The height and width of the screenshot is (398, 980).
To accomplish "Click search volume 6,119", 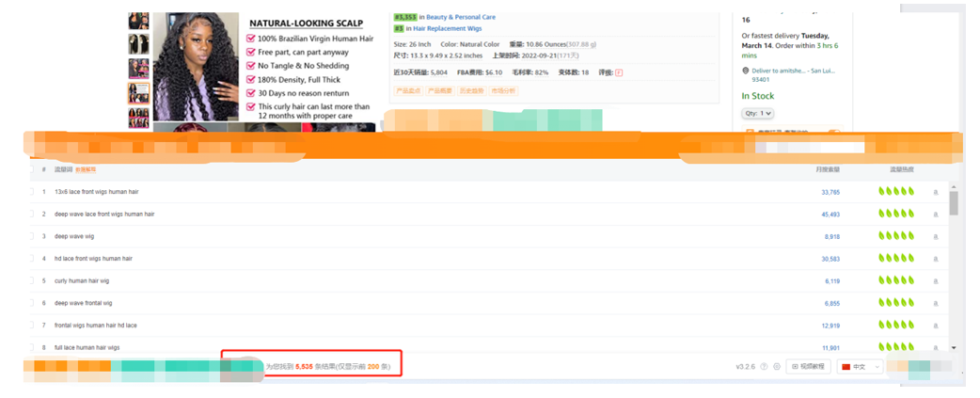I will click(x=832, y=281).
